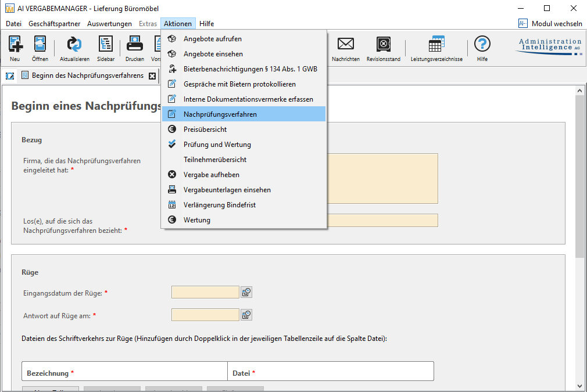Open calendar picker for Eingangsdatum der Rüge
This screenshot has height=392, width=587.
pos(246,292)
